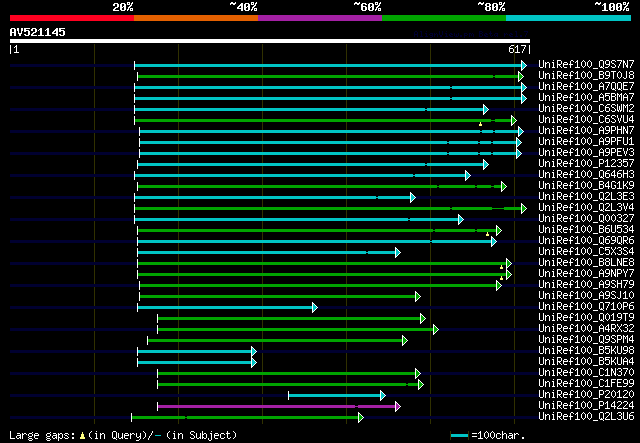Click the arrowhead ending the A4RX32 alignment
The image size is (640, 443).
(436, 329)
